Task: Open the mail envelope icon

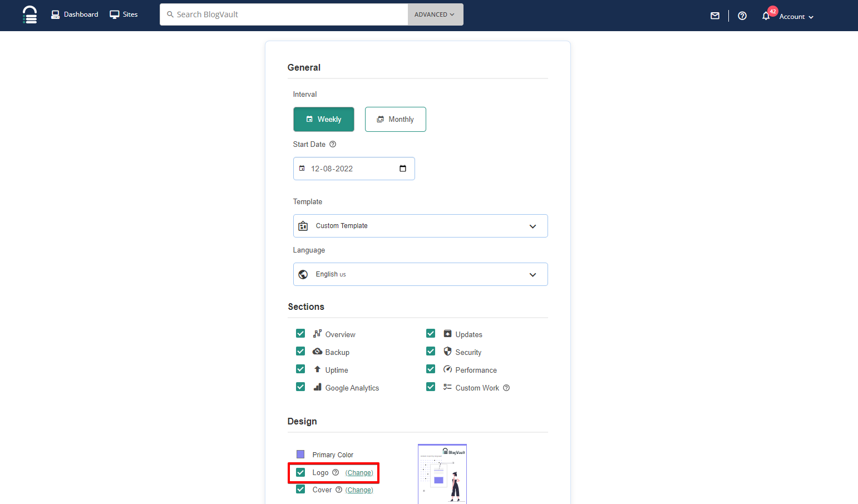Action: click(715, 16)
